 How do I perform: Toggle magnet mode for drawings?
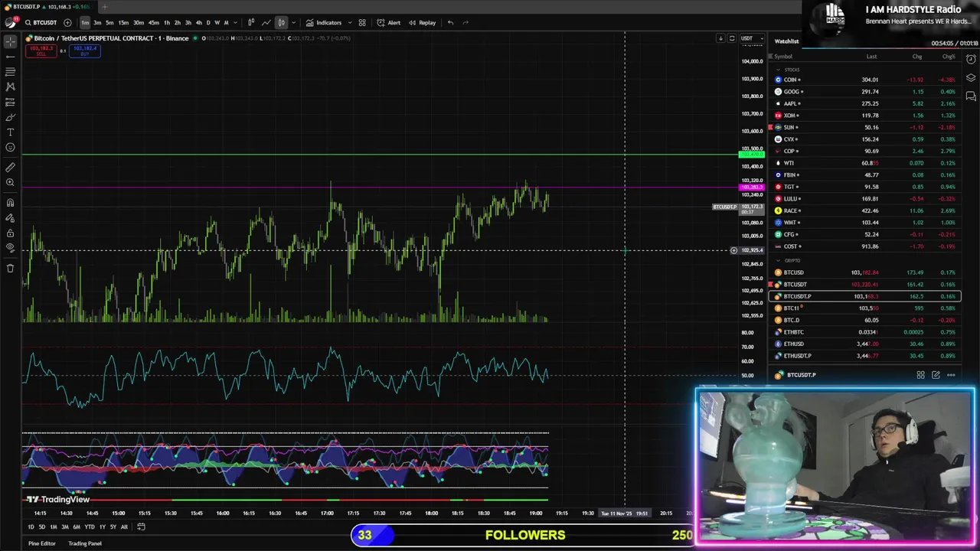click(10, 203)
